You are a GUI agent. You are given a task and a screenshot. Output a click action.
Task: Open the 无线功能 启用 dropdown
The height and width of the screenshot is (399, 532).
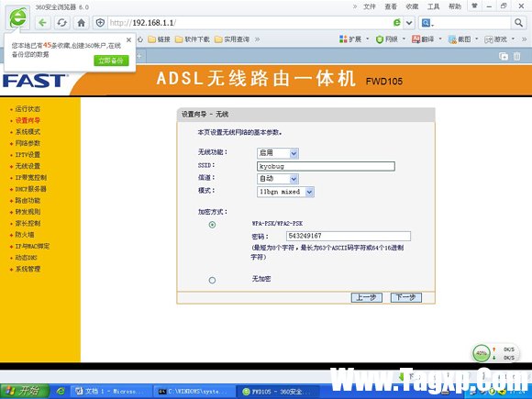(x=278, y=153)
